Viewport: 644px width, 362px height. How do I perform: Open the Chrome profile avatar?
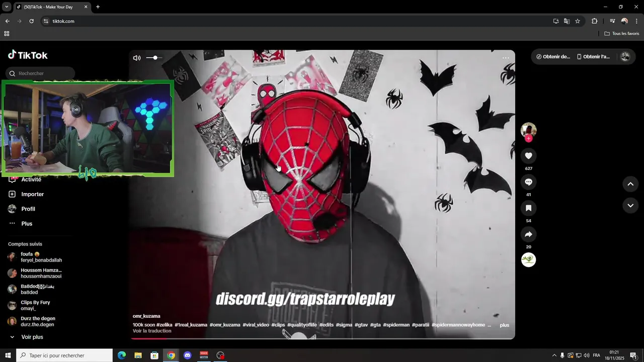[x=624, y=21]
